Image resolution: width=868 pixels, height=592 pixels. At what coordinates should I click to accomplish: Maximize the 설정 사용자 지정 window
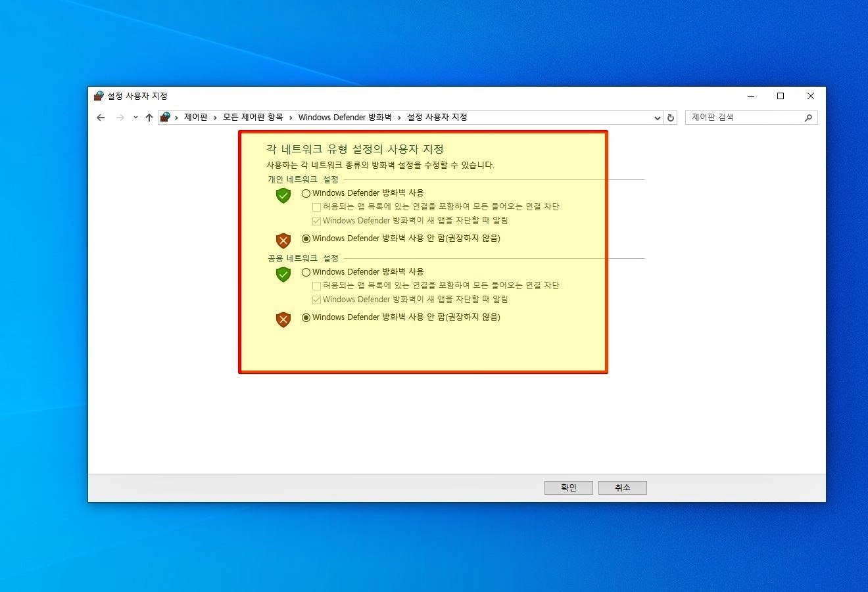tap(781, 96)
